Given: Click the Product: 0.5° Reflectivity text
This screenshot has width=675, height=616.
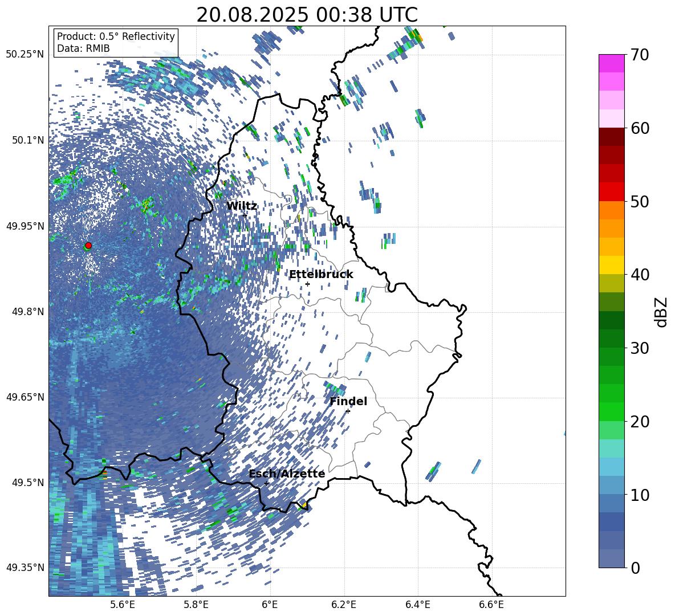Looking at the screenshot, I should click(x=116, y=36).
